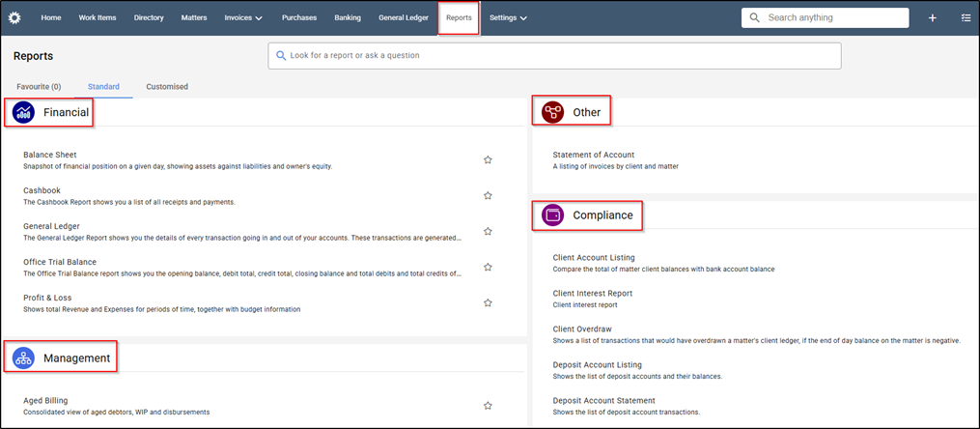
Task: Open the Office Trial Balance report
Action: (x=60, y=262)
